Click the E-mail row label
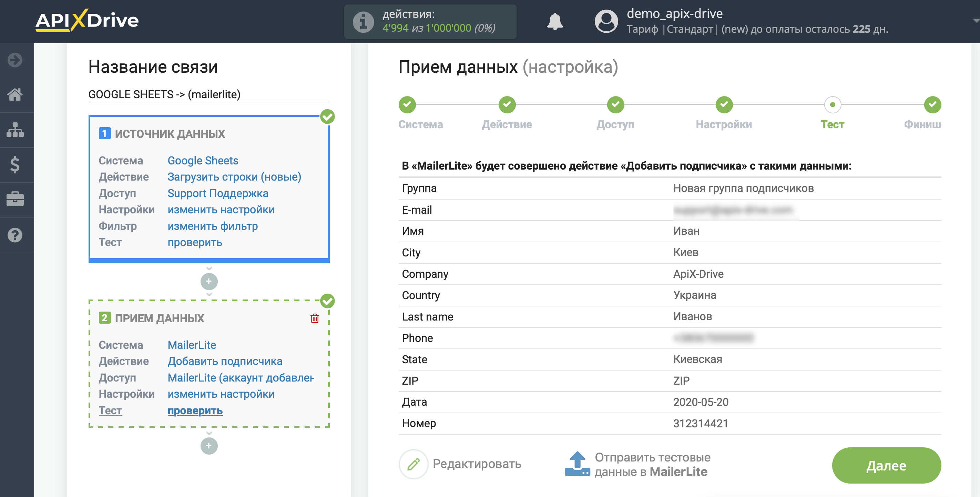The width and height of the screenshot is (980, 497). pos(417,210)
